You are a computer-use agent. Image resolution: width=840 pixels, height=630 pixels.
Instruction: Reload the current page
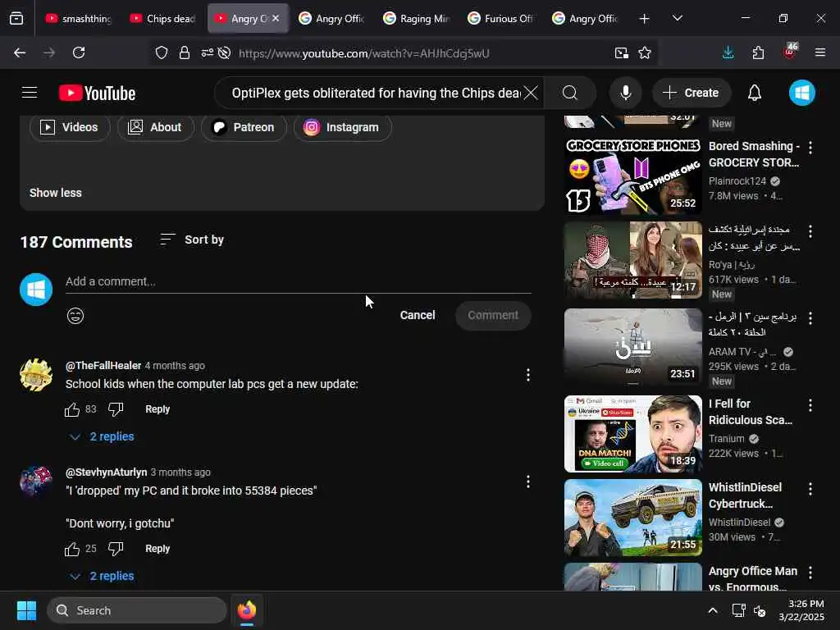[x=79, y=52]
